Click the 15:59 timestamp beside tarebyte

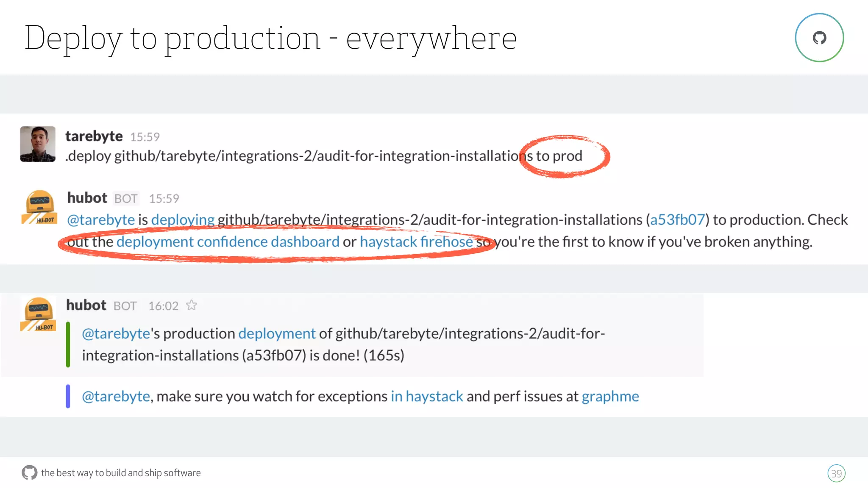pyautogui.click(x=145, y=137)
